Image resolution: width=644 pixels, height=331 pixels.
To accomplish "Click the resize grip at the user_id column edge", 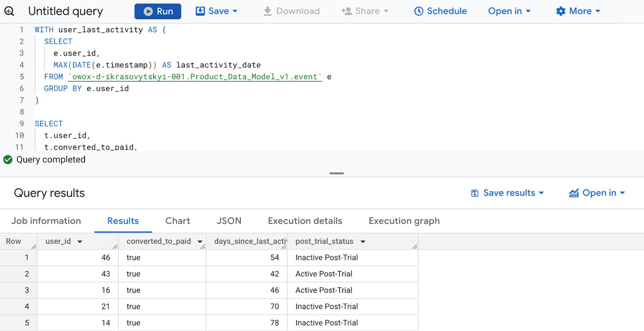I will pos(115,246).
